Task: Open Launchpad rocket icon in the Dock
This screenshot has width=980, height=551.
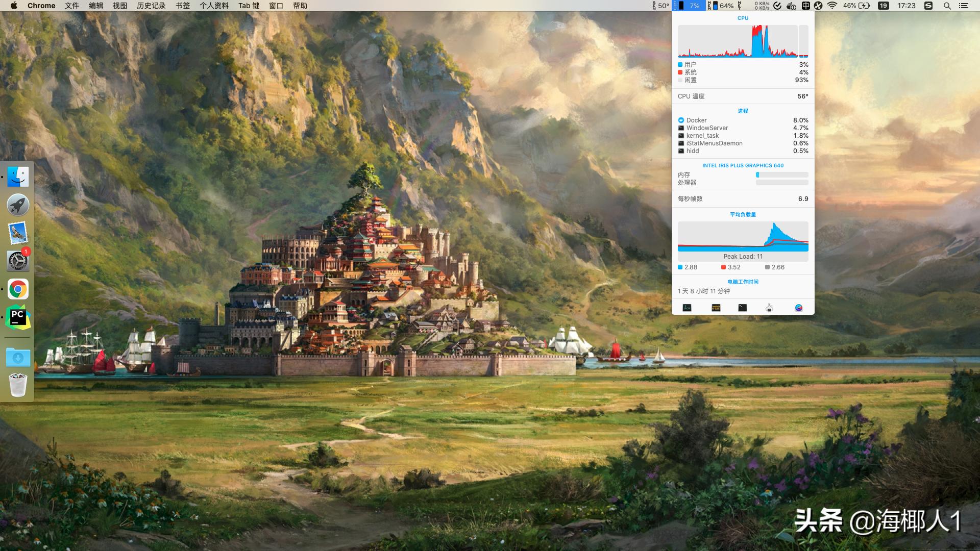Action: [18, 205]
